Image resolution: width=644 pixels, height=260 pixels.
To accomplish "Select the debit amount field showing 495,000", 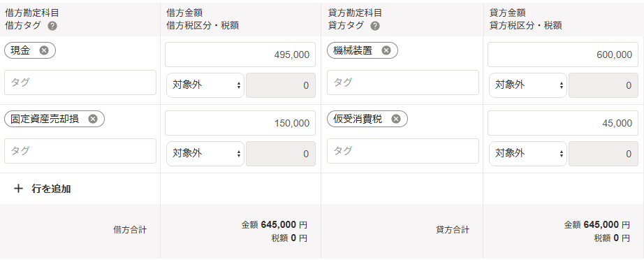I will click(240, 55).
